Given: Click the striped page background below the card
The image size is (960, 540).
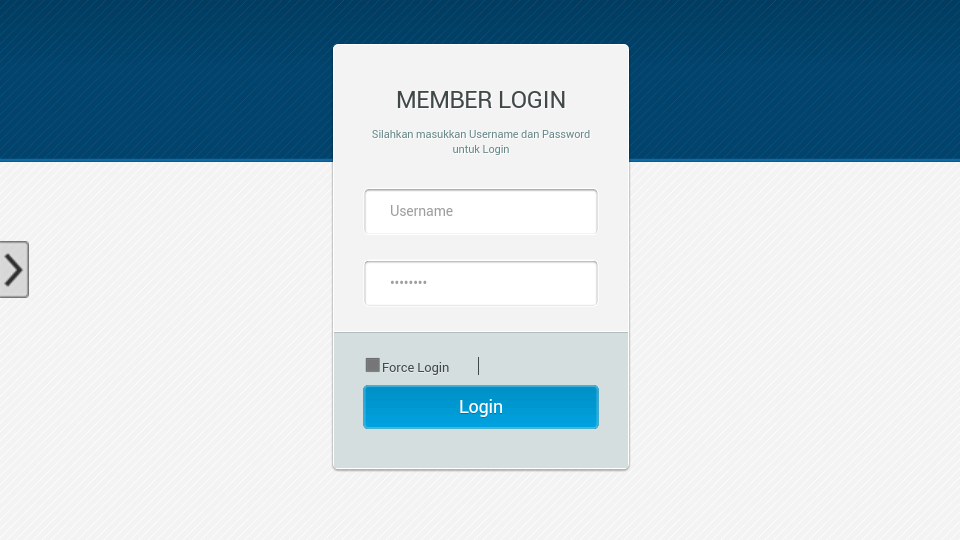Looking at the screenshot, I should (x=481, y=505).
